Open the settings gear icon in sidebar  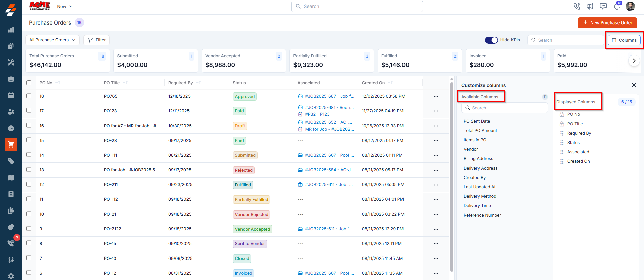pyautogui.click(x=11, y=276)
